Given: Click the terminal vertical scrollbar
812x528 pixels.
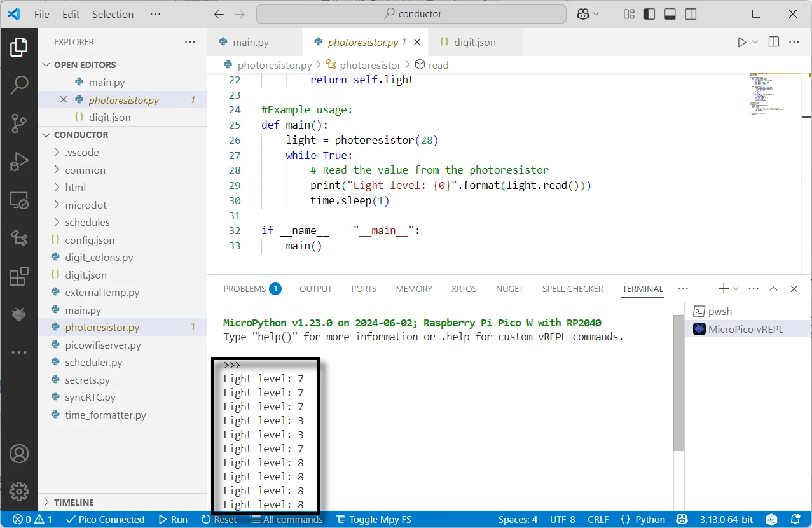Looking at the screenshot, I should pos(679,384).
